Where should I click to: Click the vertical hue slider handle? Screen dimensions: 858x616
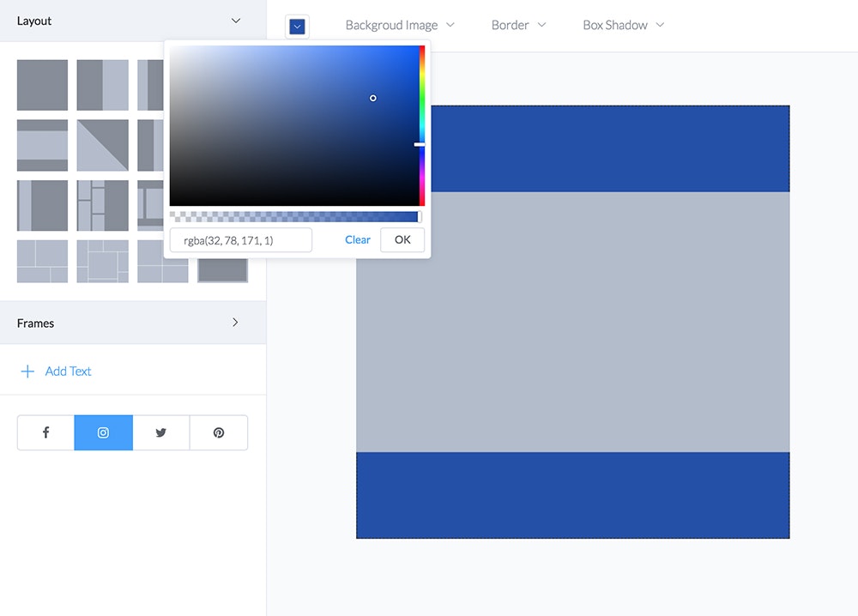click(420, 144)
